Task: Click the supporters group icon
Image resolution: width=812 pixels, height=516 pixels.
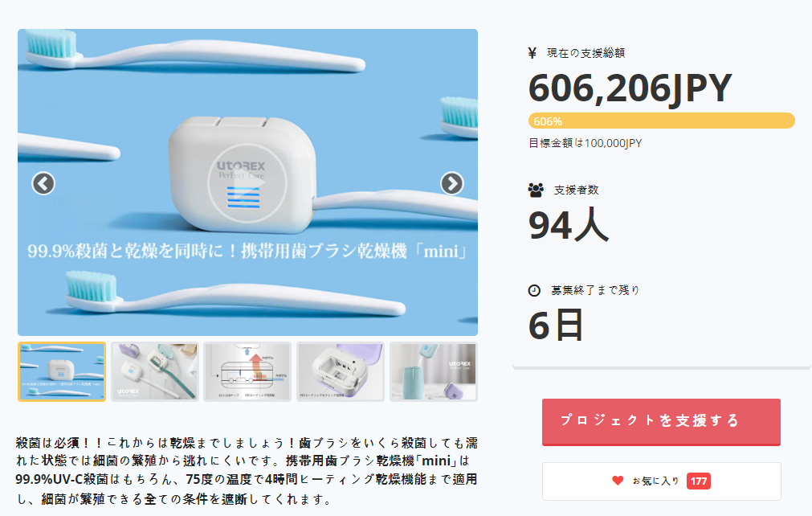Action: (536, 190)
